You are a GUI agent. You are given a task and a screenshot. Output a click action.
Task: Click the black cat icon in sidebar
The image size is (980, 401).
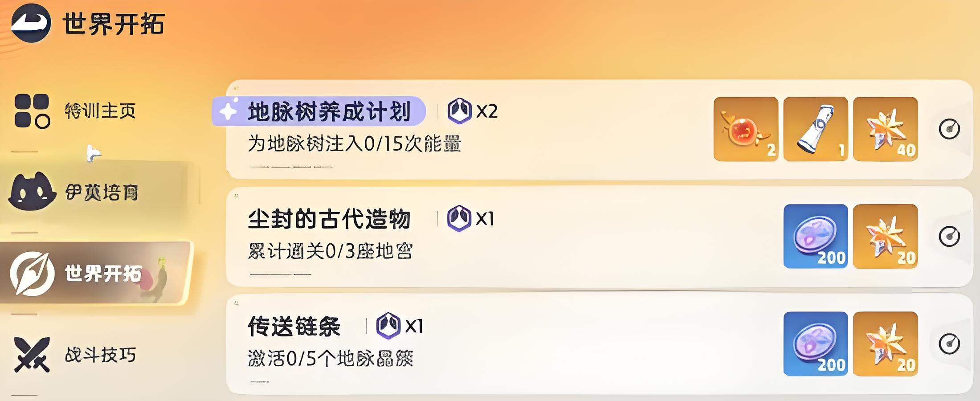coord(32,192)
